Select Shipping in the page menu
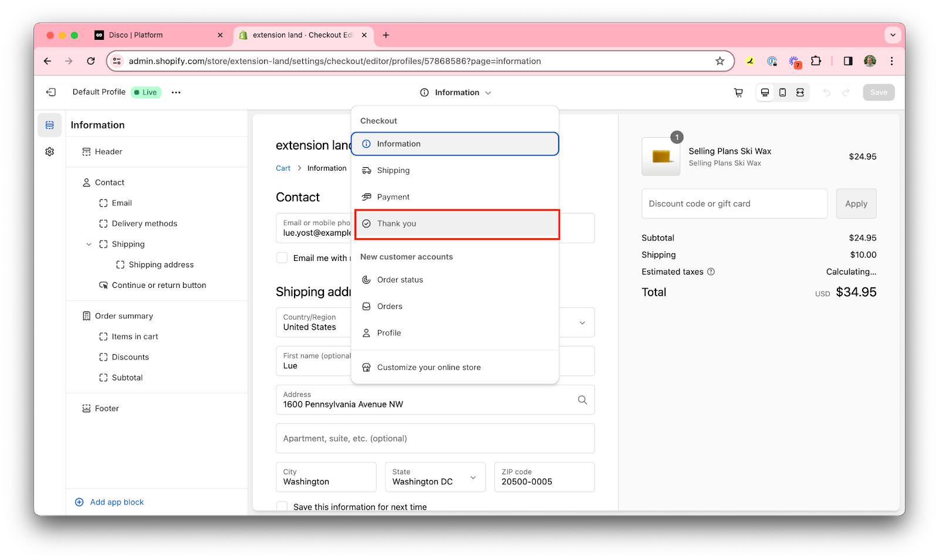 455,171
